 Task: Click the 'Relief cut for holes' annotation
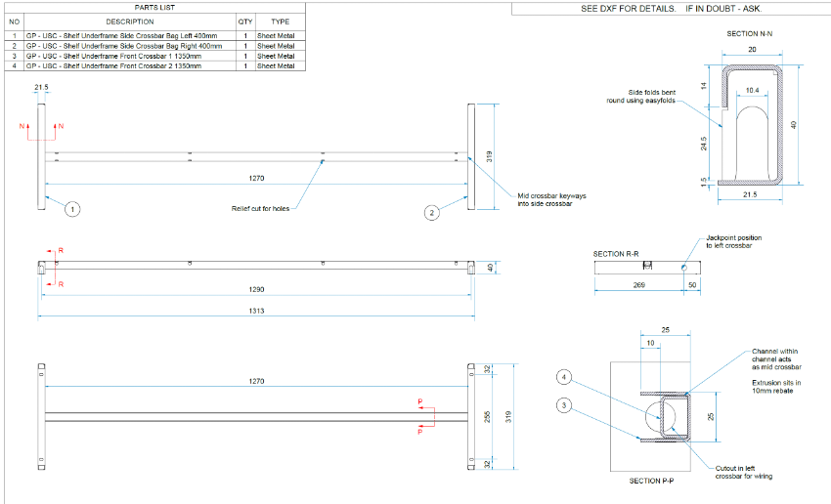[261, 208]
